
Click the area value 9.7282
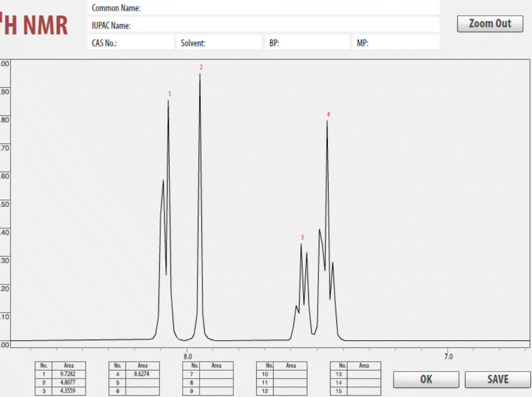tap(67, 373)
